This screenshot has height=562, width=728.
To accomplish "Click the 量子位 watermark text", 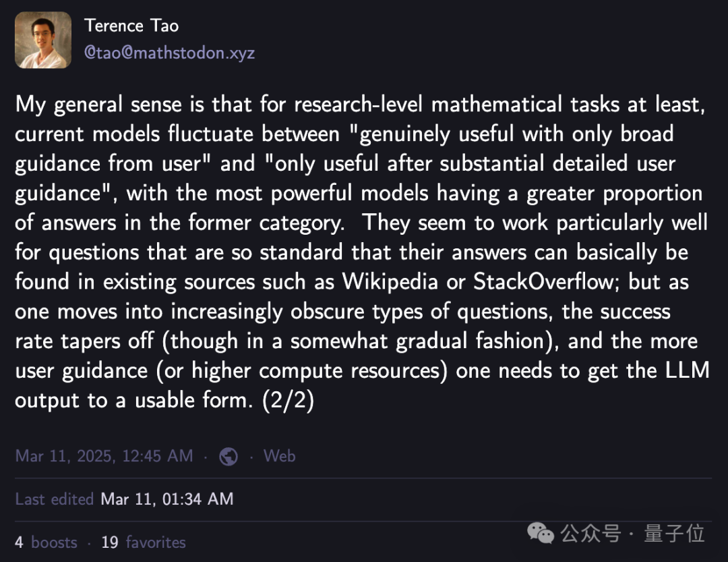I will coord(674,533).
